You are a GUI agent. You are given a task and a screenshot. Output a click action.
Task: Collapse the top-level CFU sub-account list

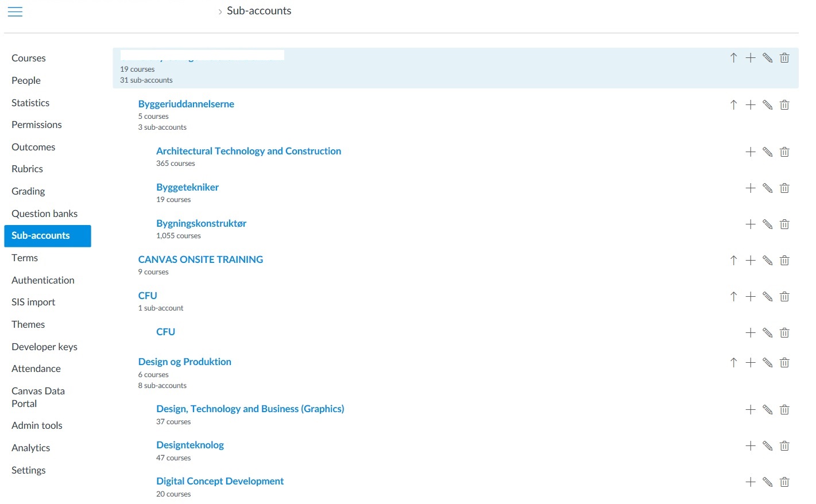pyautogui.click(x=733, y=297)
